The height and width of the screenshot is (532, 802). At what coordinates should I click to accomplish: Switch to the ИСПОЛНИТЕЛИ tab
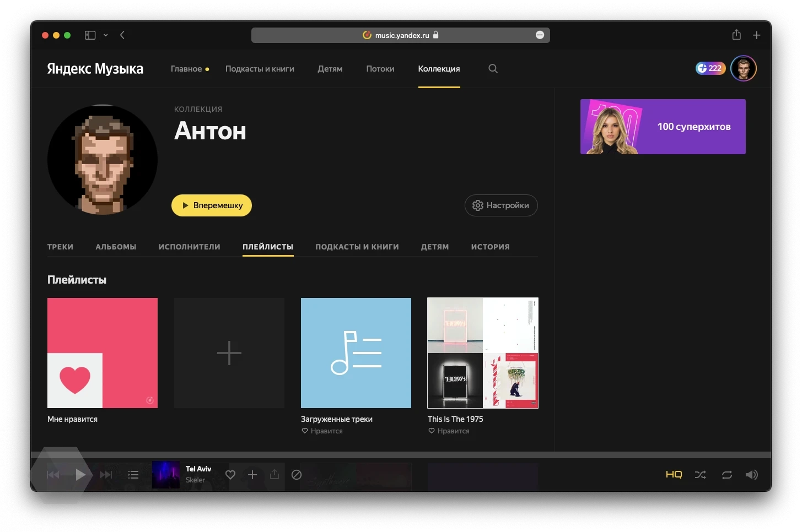click(190, 247)
